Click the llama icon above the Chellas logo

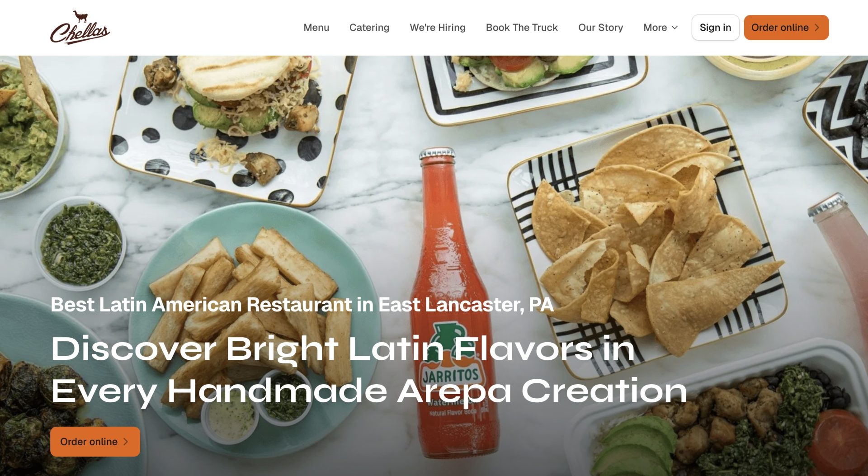pyautogui.click(x=80, y=16)
